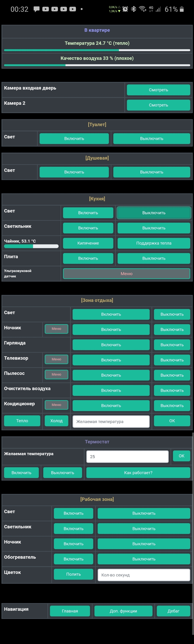Go to Главная navigation page

(70, 611)
